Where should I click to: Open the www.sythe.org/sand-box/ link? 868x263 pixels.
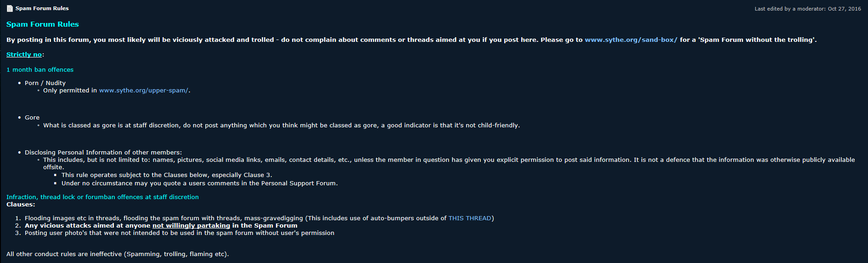631,40
